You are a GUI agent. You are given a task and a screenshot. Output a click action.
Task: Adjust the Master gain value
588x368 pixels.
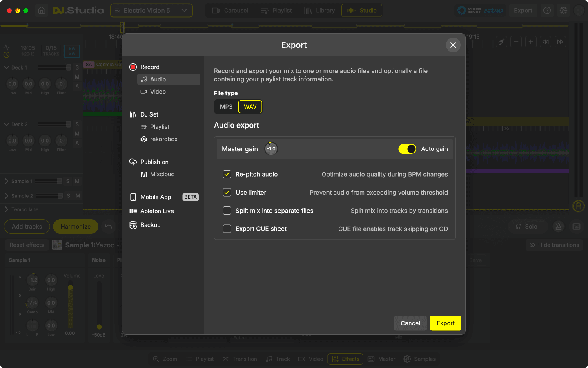[271, 148]
